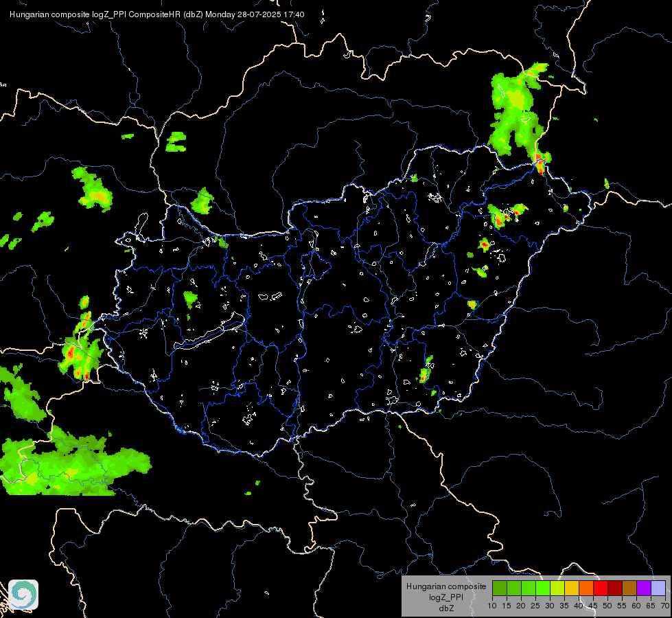Click the legend unit label 'dbZ'

tap(446, 608)
